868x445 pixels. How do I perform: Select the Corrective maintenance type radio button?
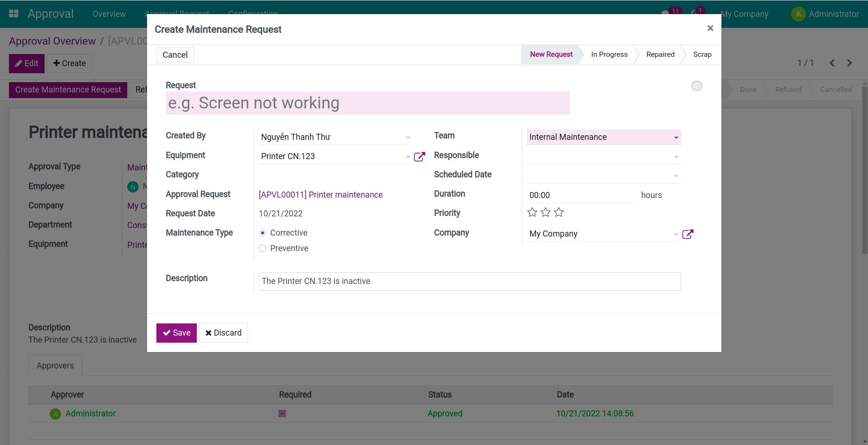pos(263,232)
